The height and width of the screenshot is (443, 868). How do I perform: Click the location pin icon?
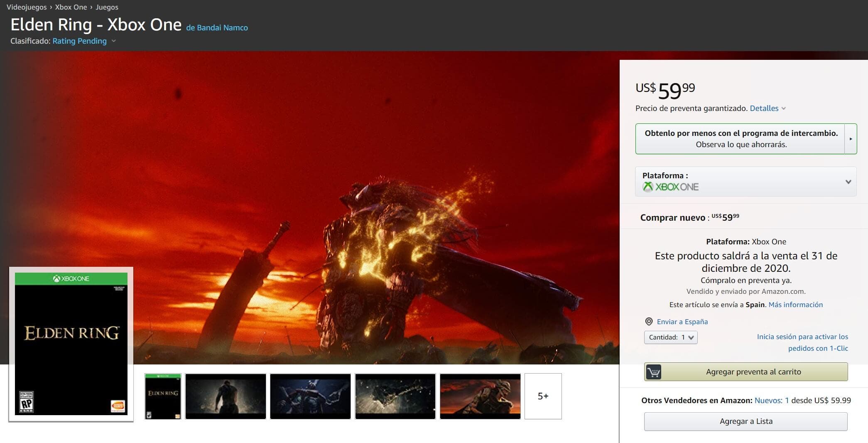649,322
